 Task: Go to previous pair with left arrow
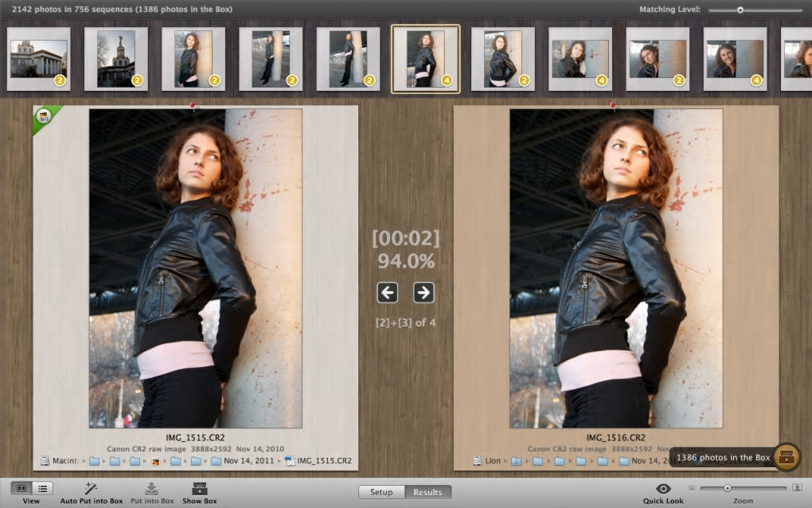[x=388, y=292]
